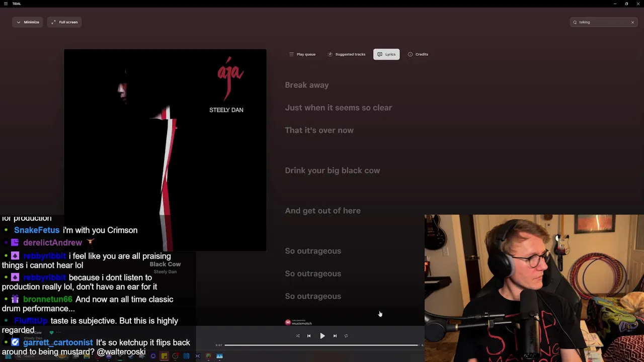
Task: Jump to lyric 'And get out of here'
Action: click(323, 211)
